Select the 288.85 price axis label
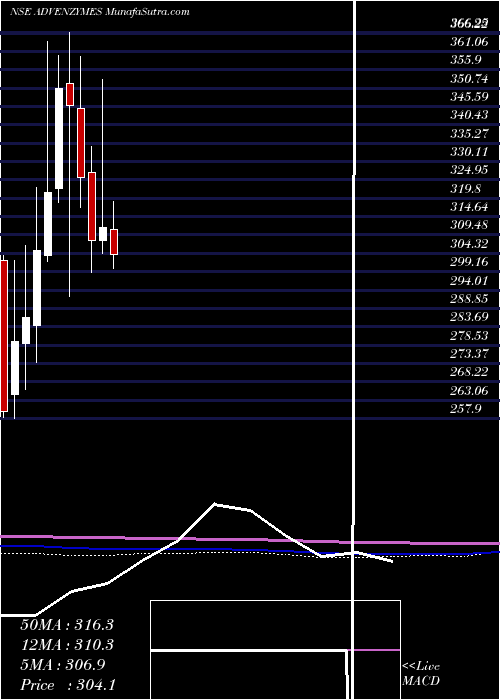 click(470, 299)
